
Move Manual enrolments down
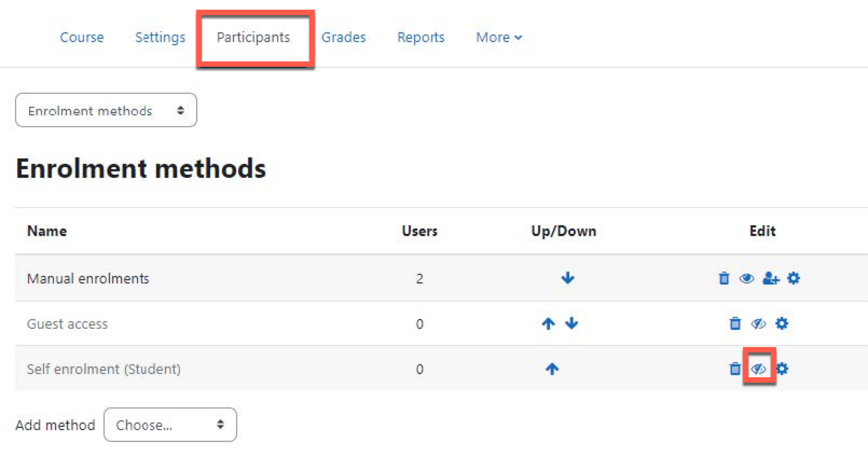568,278
